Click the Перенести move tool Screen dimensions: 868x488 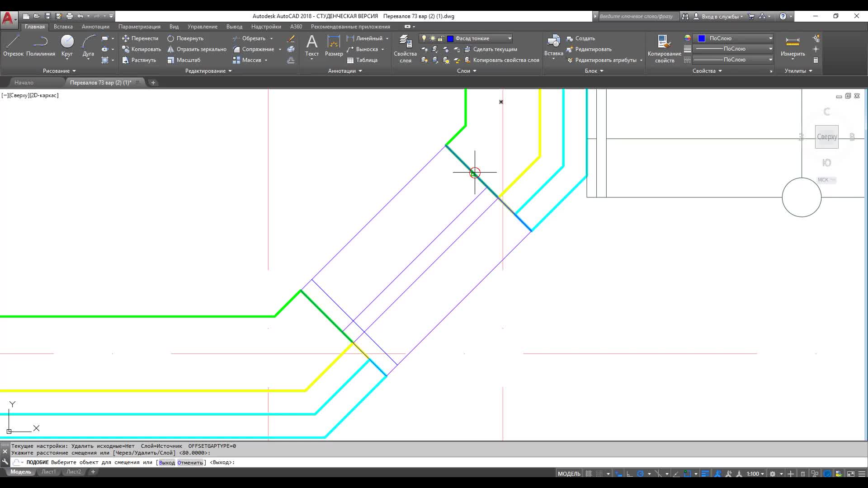pos(140,38)
